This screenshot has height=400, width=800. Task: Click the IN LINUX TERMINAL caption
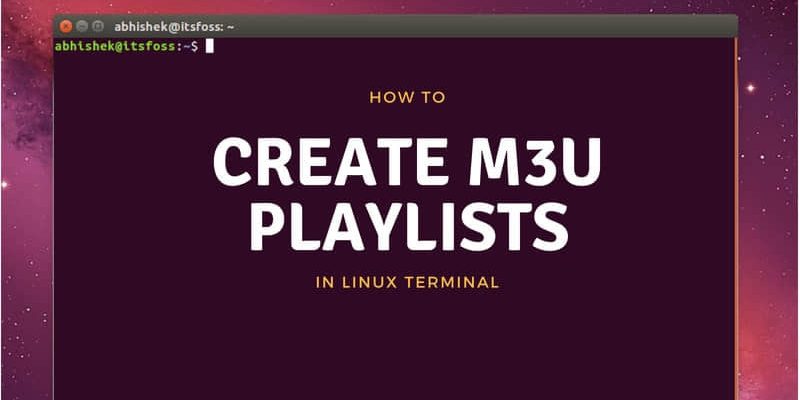407,282
